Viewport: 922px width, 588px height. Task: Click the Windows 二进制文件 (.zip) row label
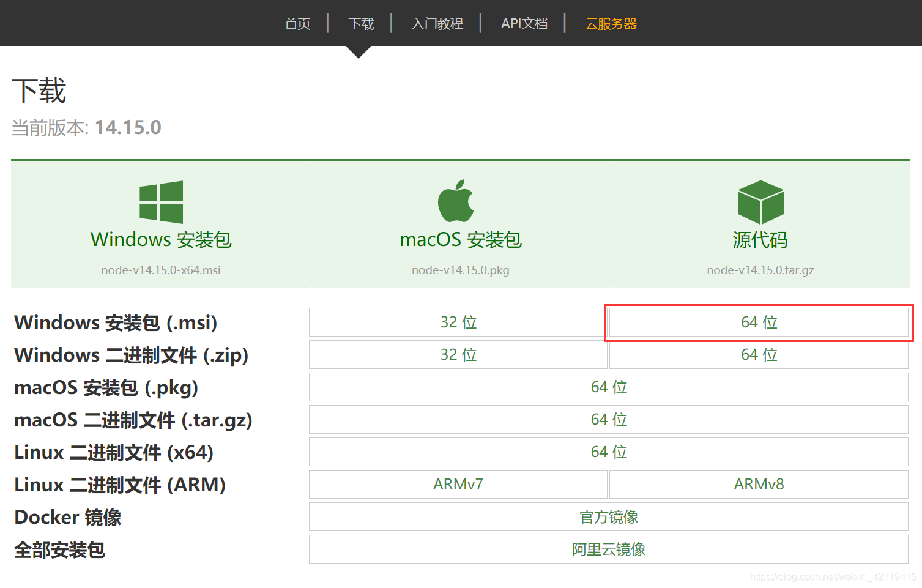[x=131, y=355]
